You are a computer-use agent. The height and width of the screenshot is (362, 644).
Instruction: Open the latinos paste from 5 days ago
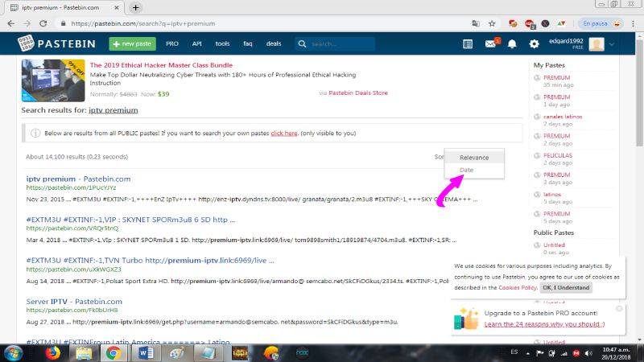pos(551,195)
